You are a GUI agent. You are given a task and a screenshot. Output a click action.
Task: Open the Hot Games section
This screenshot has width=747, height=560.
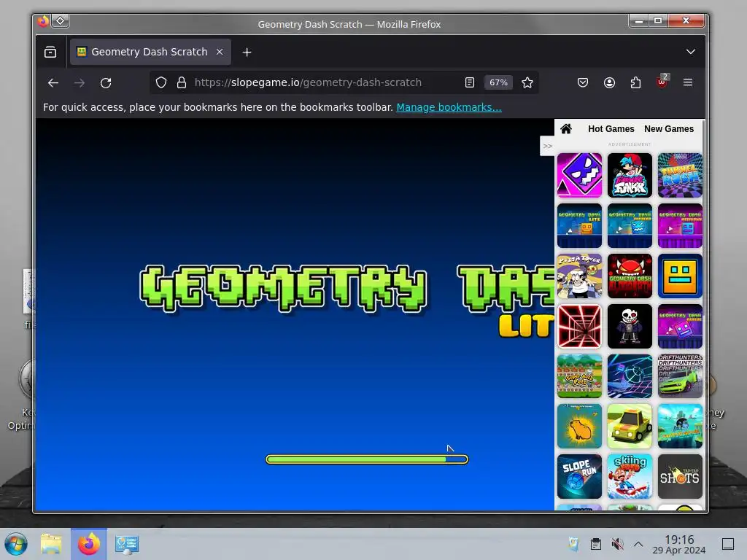tap(611, 129)
